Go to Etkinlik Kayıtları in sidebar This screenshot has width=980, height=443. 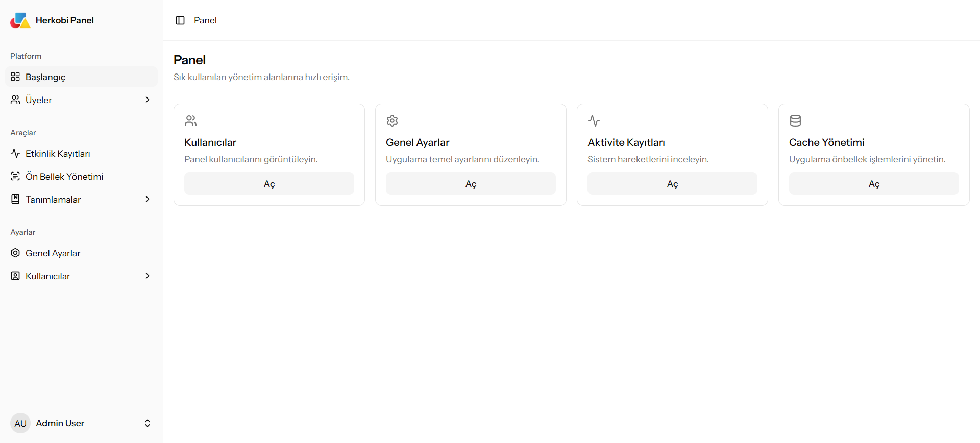click(x=82, y=153)
